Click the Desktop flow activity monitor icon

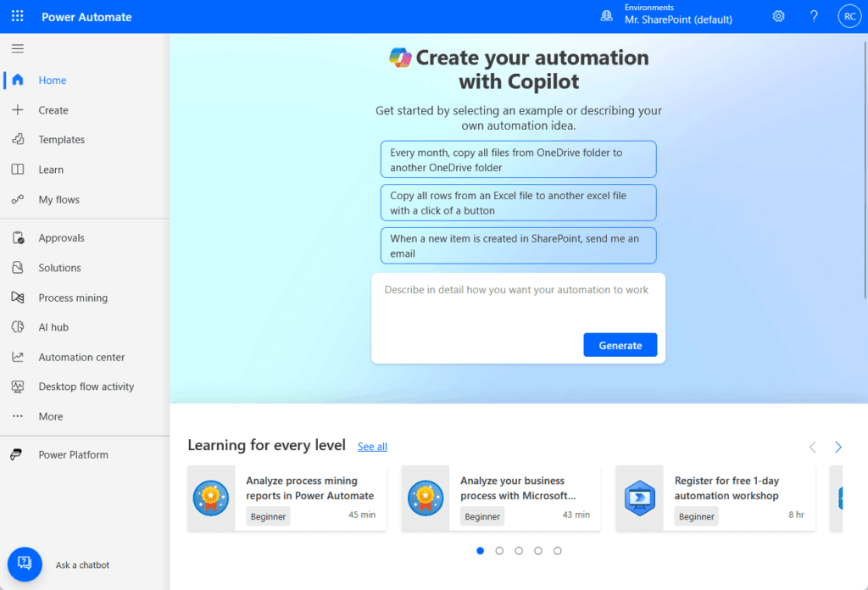(18, 387)
